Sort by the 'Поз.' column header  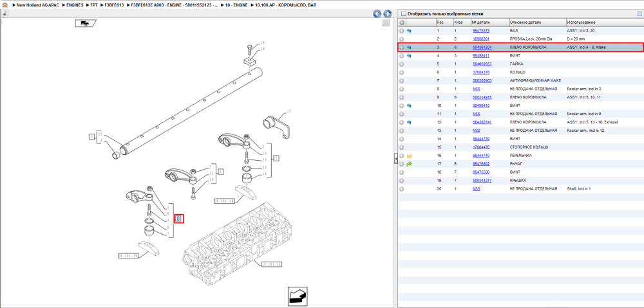[444, 22]
